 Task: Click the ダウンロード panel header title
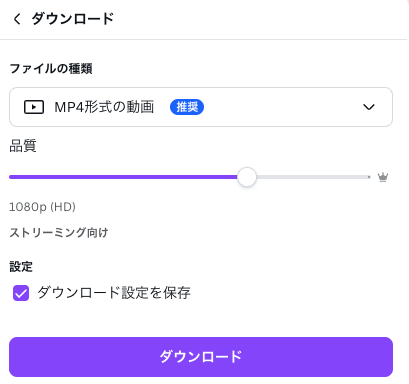coord(73,19)
